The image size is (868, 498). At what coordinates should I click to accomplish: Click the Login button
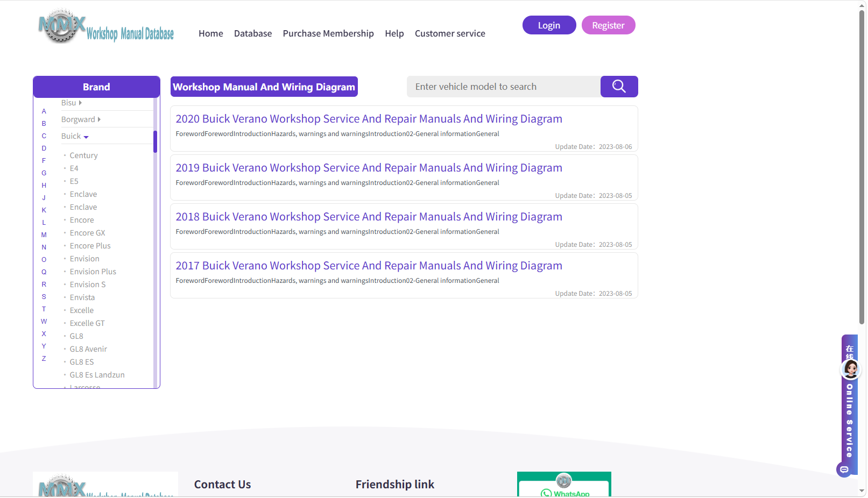coord(549,25)
